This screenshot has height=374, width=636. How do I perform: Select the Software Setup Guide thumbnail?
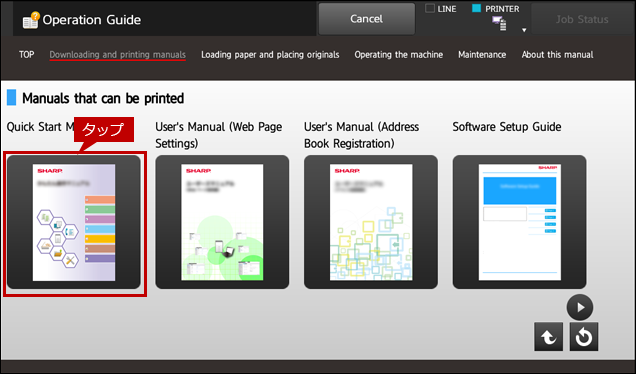(x=520, y=222)
